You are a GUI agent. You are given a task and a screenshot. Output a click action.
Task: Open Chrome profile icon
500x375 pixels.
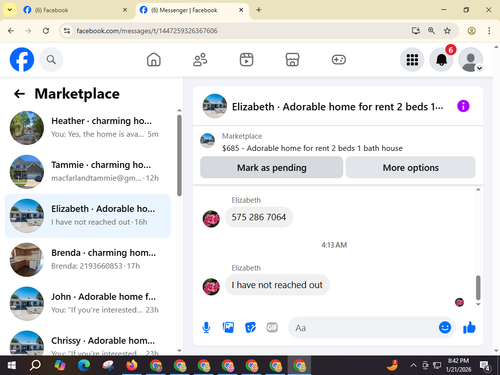click(471, 31)
